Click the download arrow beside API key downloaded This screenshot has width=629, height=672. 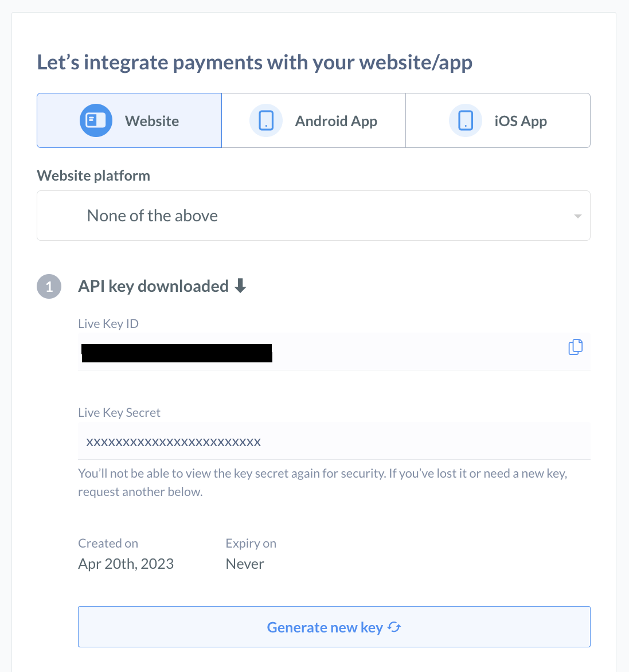241,286
